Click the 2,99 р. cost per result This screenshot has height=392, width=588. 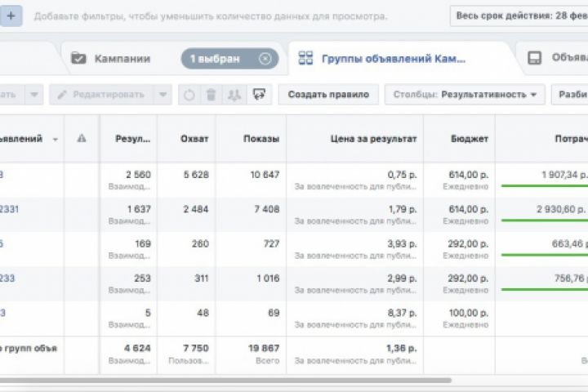click(x=402, y=278)
